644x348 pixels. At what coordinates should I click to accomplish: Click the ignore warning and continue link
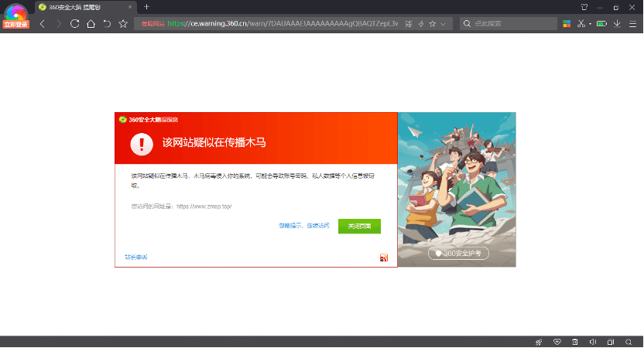pyautogui.click(x=304, y=226)
